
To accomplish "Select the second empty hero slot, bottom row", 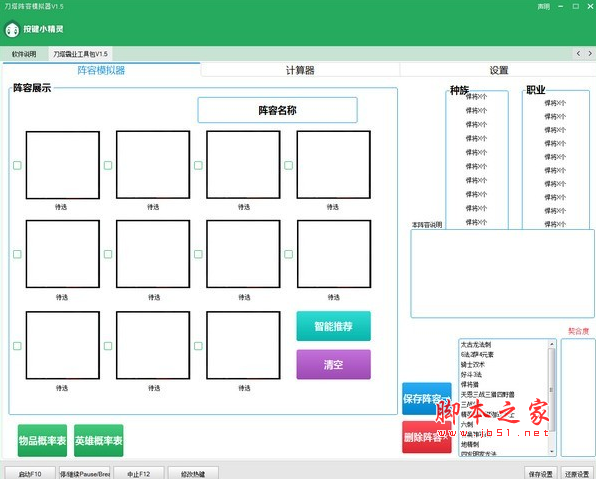I will coord(153,345).
